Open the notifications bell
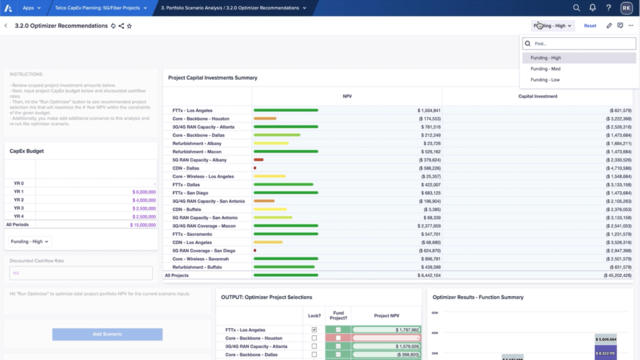This screenshot has width=640, height=360. tap(592, 8)
